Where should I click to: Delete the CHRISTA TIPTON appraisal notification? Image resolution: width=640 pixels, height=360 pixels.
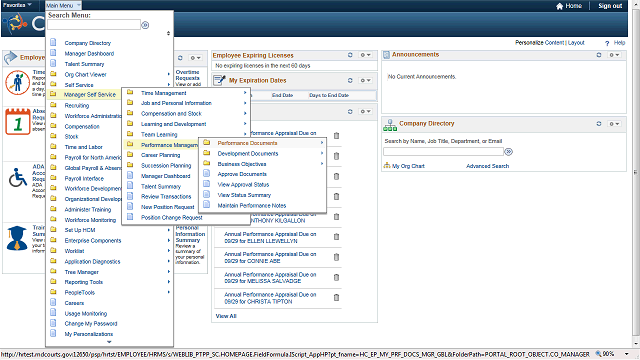click(336, 298)
